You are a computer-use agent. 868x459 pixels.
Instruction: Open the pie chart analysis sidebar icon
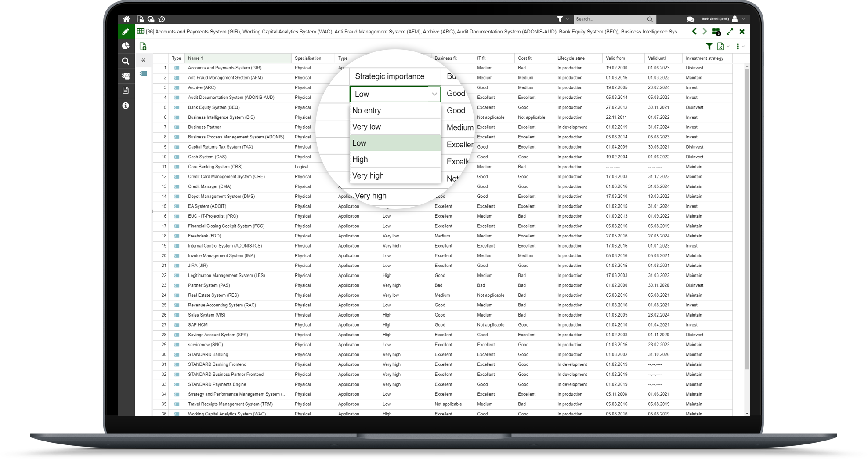click(126, 46)
